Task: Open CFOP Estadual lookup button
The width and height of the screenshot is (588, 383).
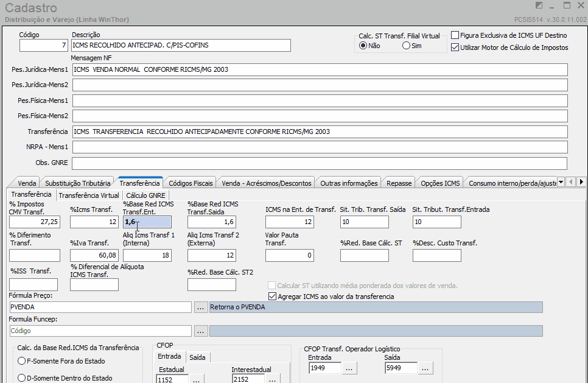Action: 197,379
